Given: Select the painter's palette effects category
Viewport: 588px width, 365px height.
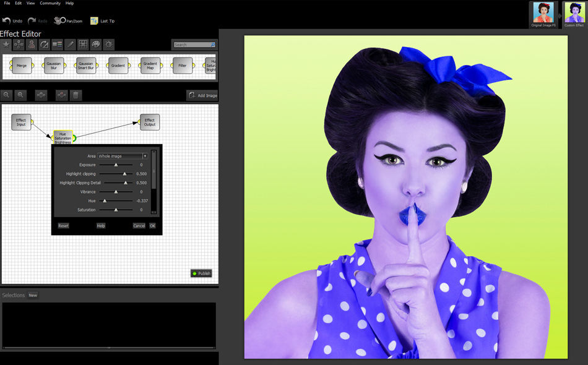Looking at the screenshot, I should [x=95, y=45].
